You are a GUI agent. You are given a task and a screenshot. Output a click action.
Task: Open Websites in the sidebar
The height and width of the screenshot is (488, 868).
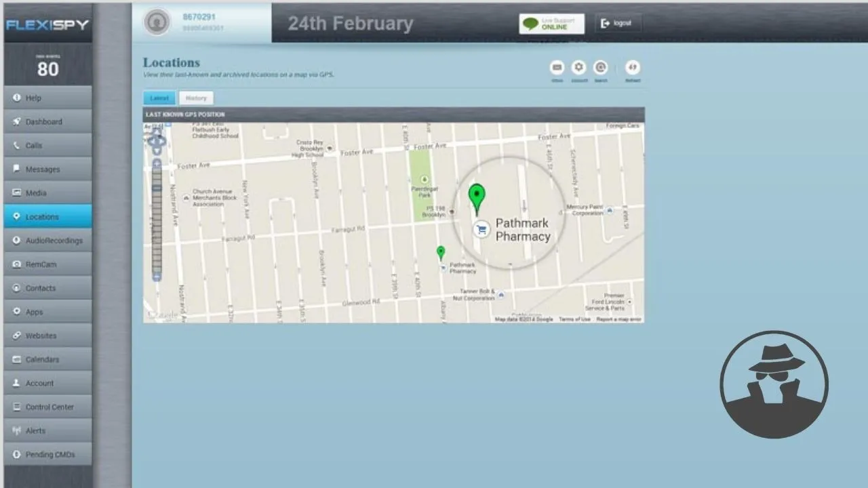click(47, 335)
